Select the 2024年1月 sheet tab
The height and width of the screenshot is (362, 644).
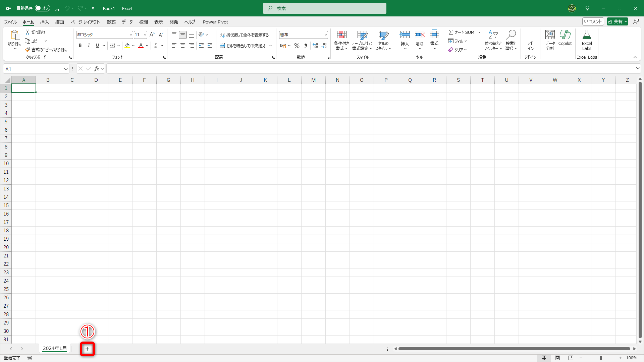pyautogui.click(x=55, y=348)
